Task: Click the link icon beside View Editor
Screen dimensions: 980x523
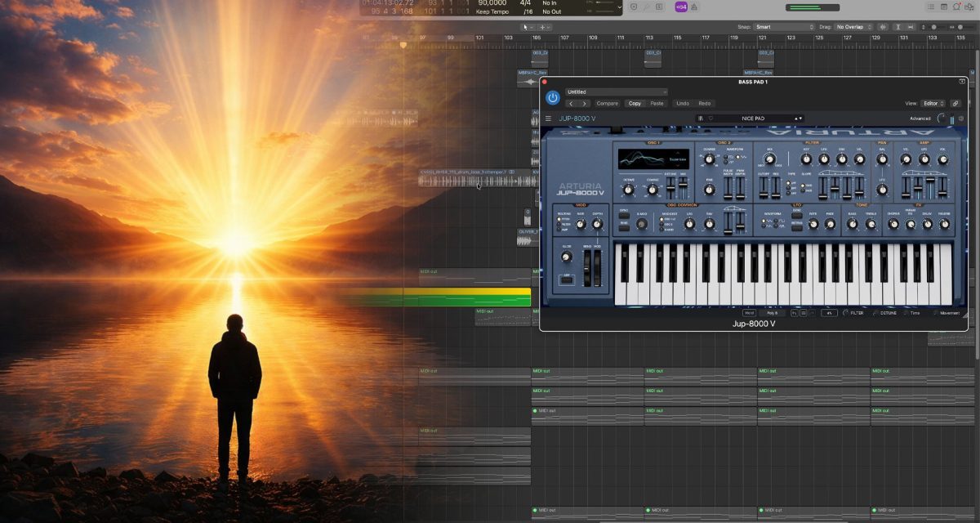Action: (955, 103)
